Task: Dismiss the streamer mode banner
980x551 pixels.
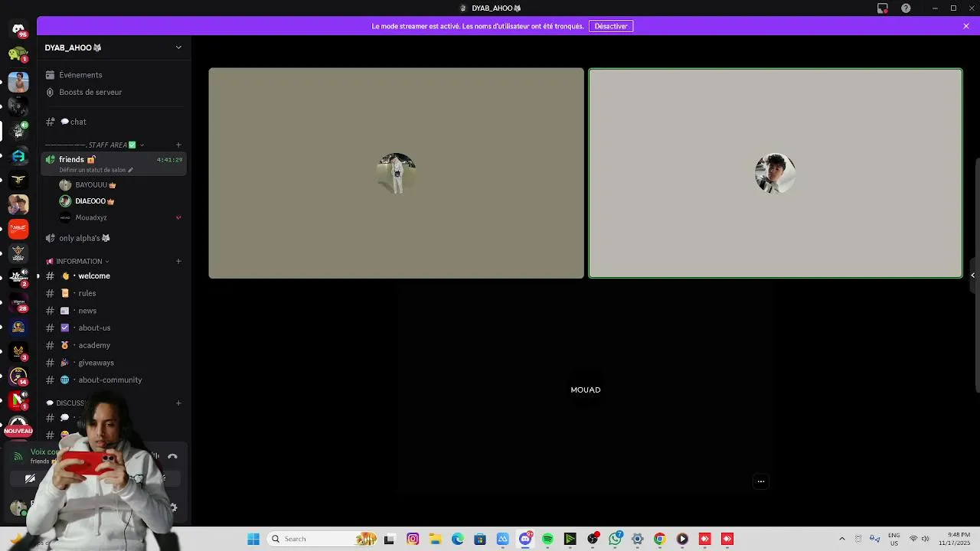Action: tap(966, 26)
